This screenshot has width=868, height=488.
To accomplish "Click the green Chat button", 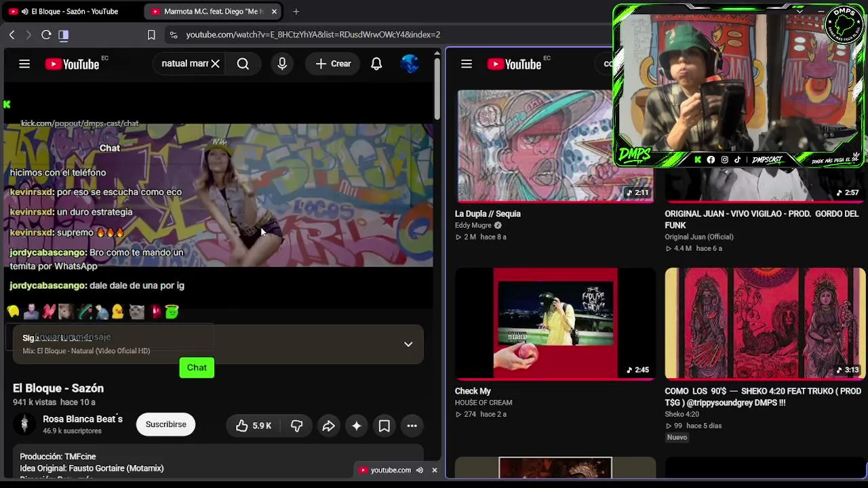I will (197, 367).
